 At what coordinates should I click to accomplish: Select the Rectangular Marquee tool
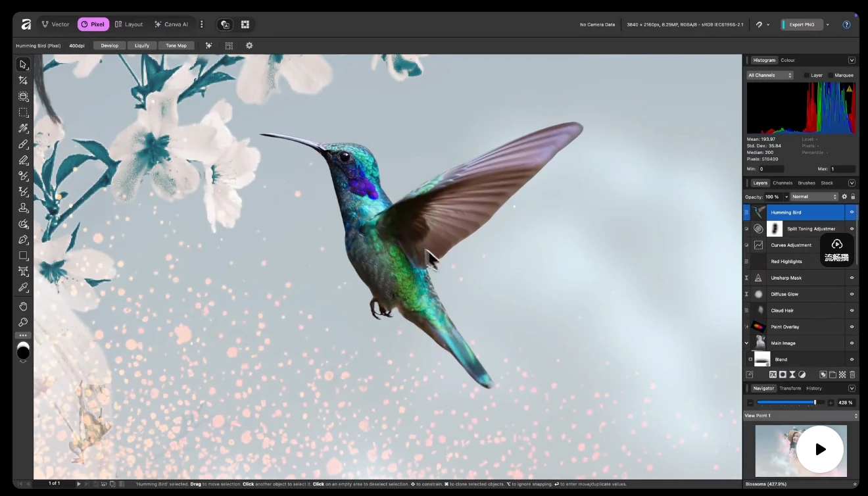23,112
